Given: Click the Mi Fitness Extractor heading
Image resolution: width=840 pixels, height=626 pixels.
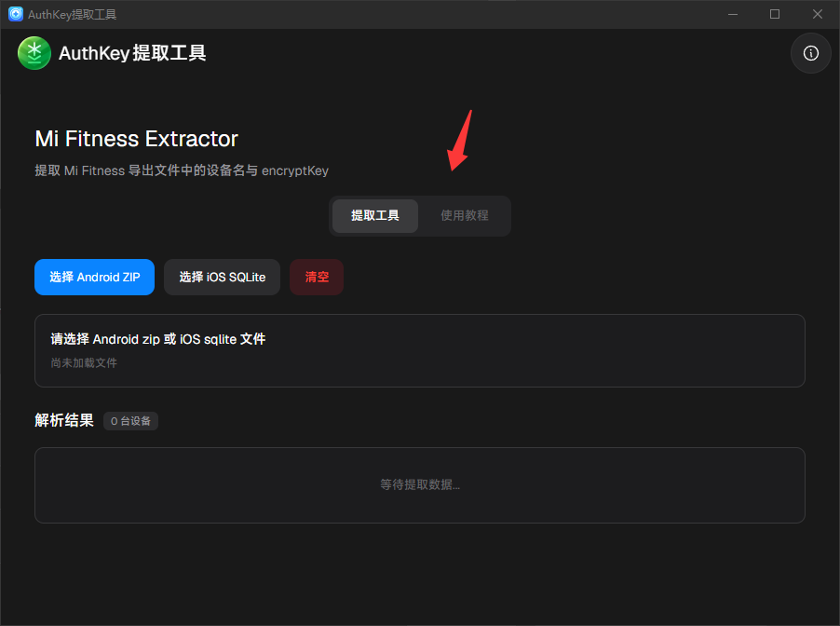Looking at the screenshot, I should point(137,139).
